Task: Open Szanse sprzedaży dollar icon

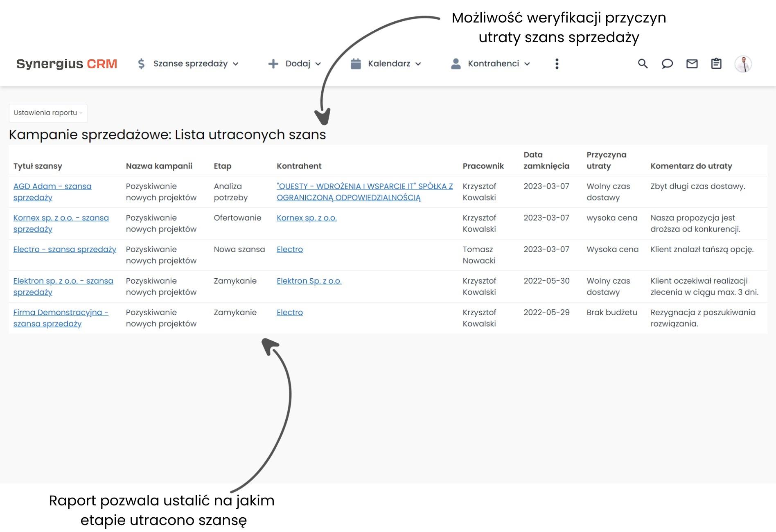Action: [141, 63]
